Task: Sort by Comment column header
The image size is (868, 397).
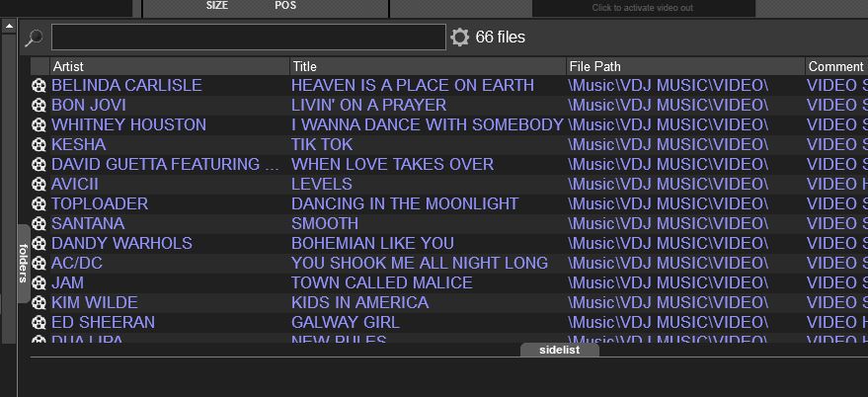Action: 836,66
